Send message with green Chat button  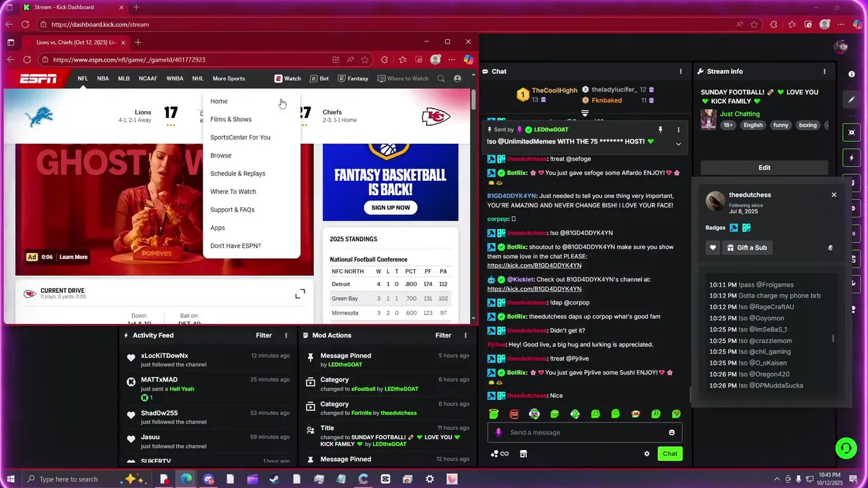(x=670, y=453)
